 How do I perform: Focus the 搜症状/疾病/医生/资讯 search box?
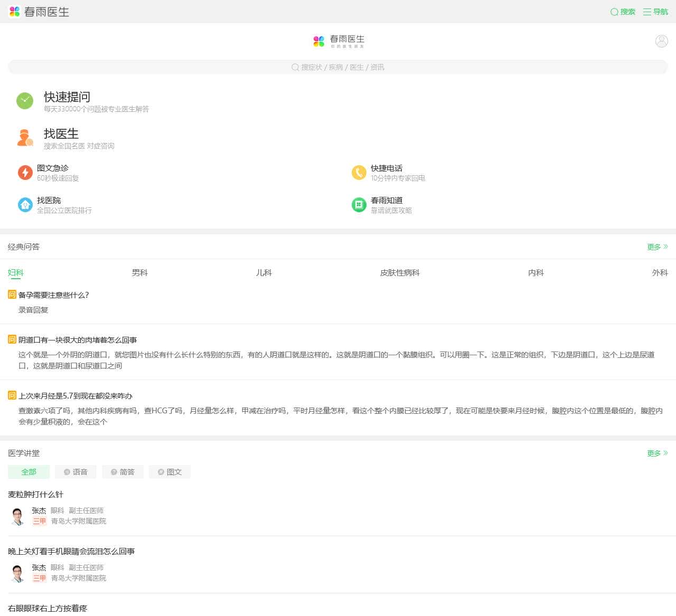[x=338, y=67]
